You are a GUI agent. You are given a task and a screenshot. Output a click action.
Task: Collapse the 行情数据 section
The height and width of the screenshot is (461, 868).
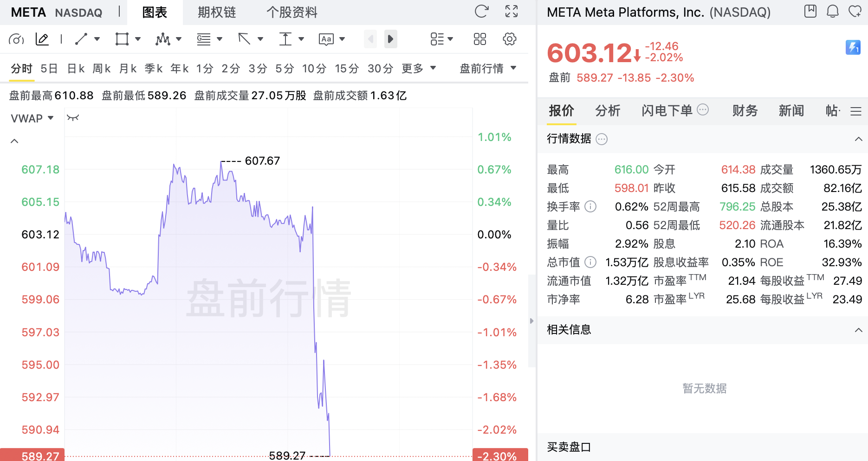(x=858, y=139)
